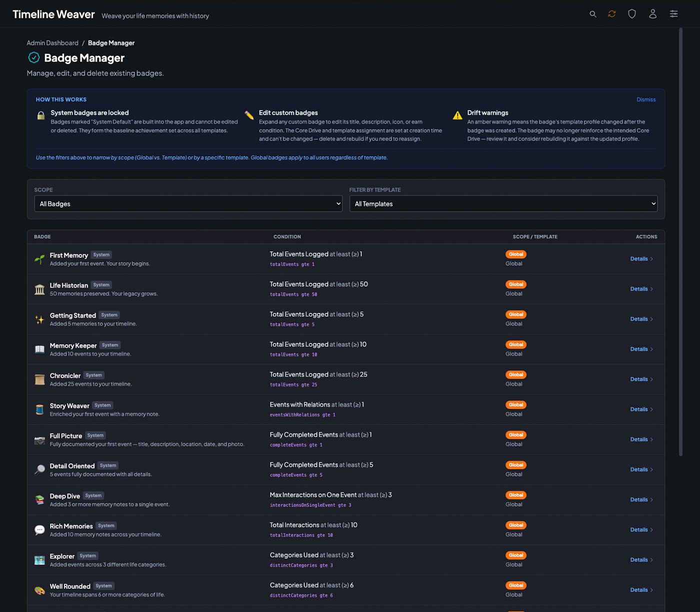The image size is (700, 612).
Task: Expand Details for the Memory Keeper badge
Action: tap(641, 349)
